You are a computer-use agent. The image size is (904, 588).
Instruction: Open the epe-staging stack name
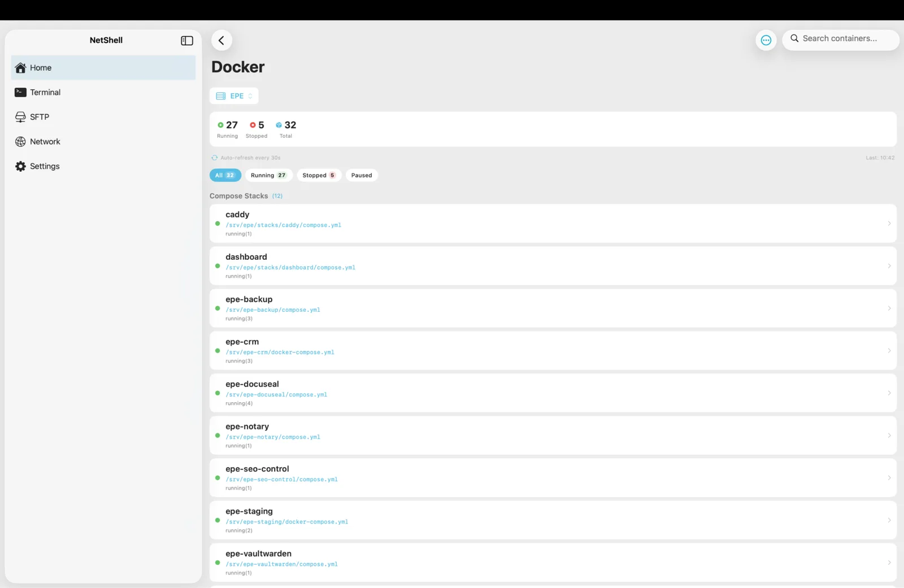(x=249, y=511)
